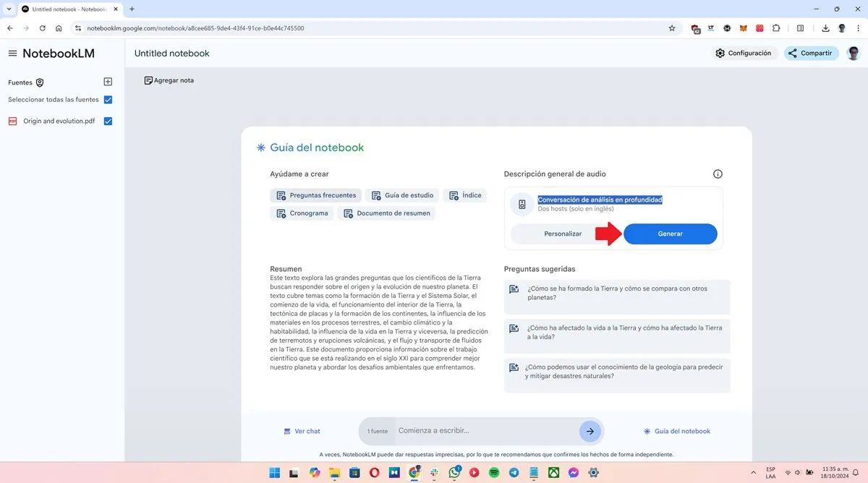
Task: Open Configuración settings
Action: pyautogui.click(x=743, y=54)
